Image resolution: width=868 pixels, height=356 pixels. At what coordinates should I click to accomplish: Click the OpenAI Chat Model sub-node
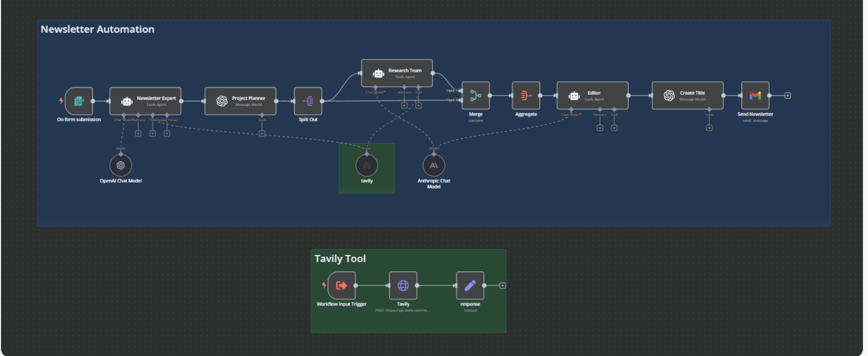pyautogui.click(x=121, y=165)
